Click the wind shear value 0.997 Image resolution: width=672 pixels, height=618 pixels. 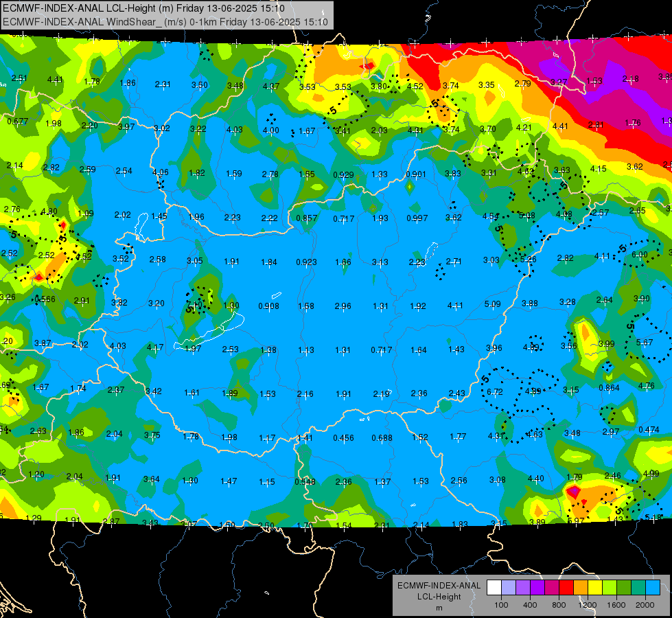tap(417, 218)
